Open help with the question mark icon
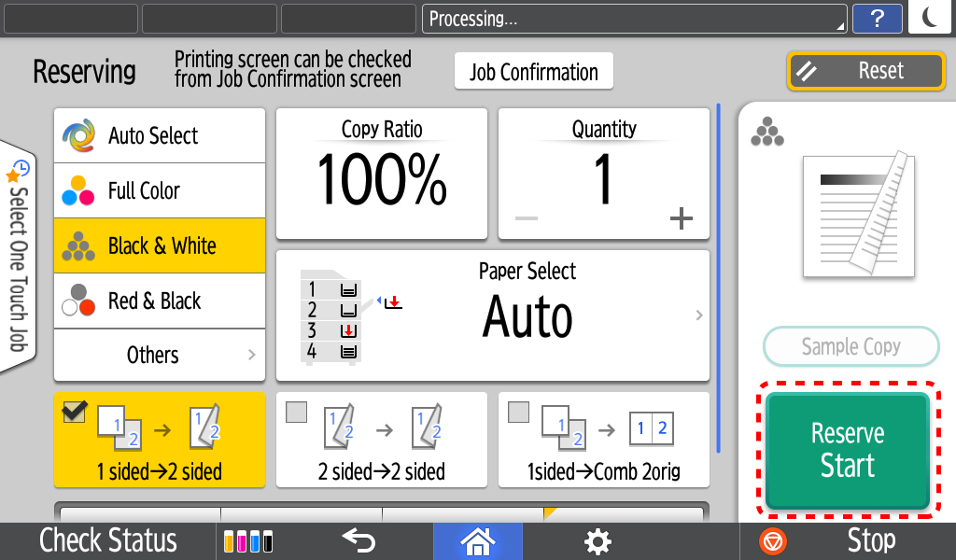The image size is (956, 560). coord(877,19)
